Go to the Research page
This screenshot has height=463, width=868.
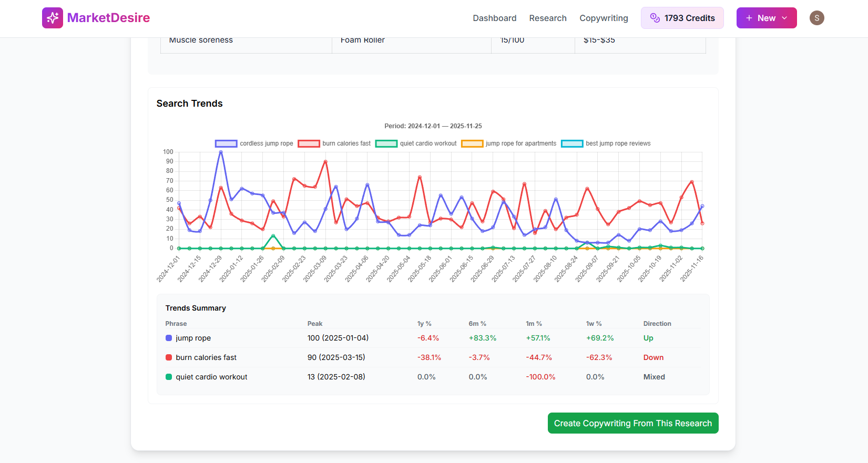pos(548,18)
